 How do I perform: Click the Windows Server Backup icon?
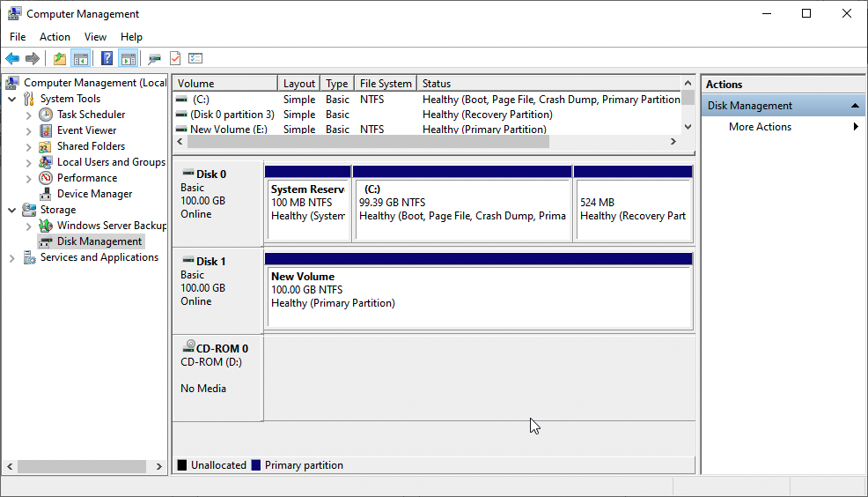coord(46,226)
